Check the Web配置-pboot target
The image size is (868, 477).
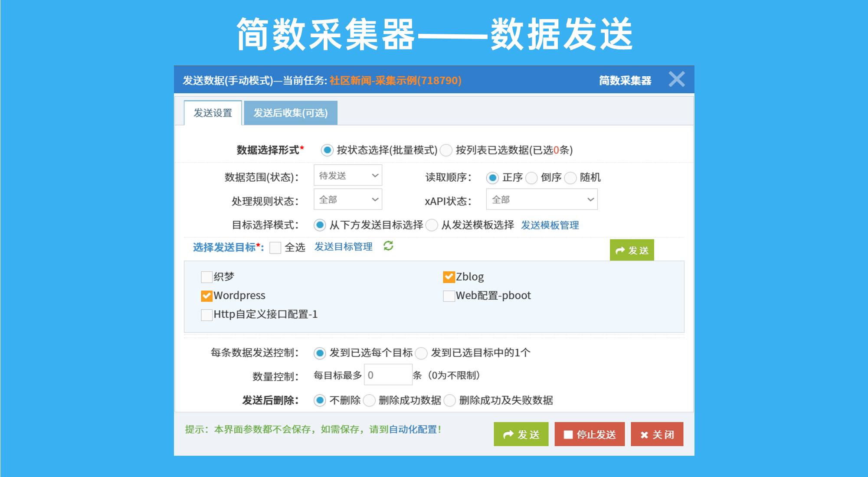449,296
